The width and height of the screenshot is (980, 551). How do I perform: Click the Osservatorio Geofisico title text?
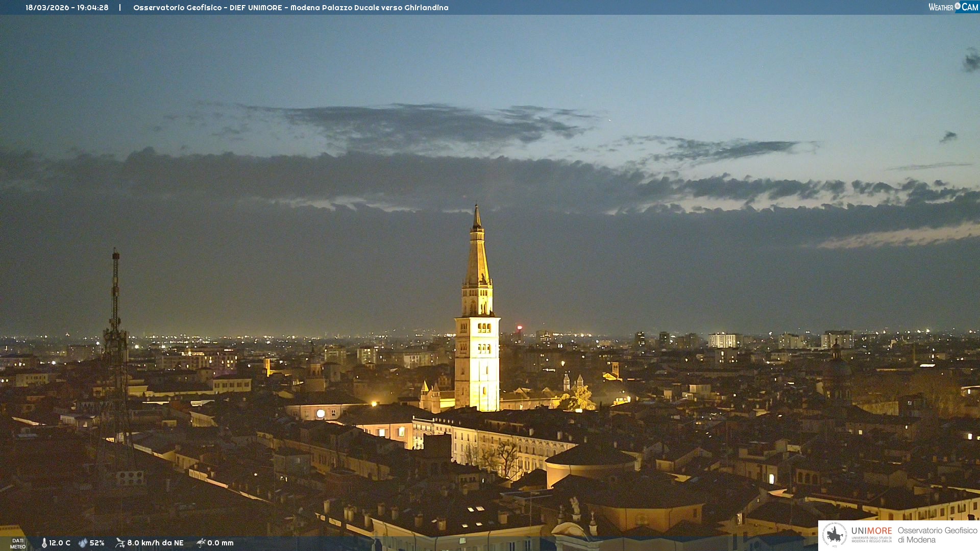coord(177,8)
